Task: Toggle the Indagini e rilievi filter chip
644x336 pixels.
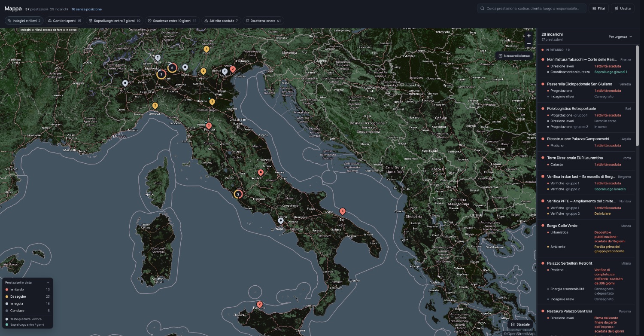Action: (x=24, y=21)
